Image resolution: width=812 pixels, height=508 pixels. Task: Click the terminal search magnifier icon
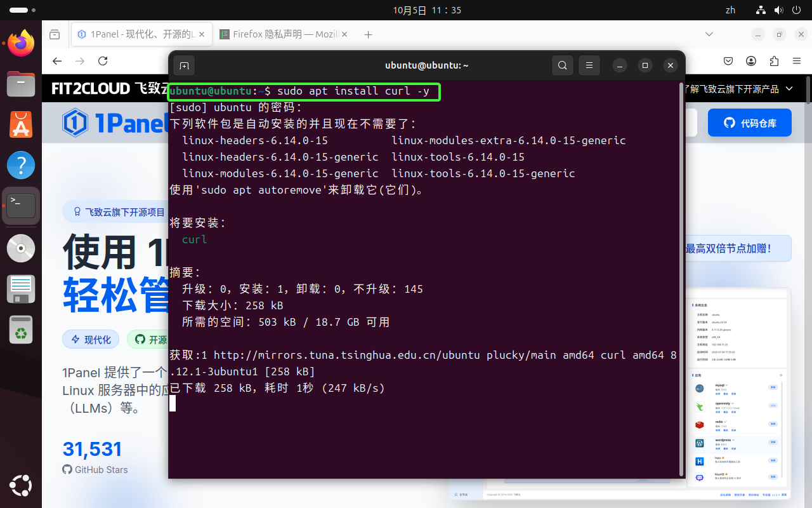click(562, 65)
